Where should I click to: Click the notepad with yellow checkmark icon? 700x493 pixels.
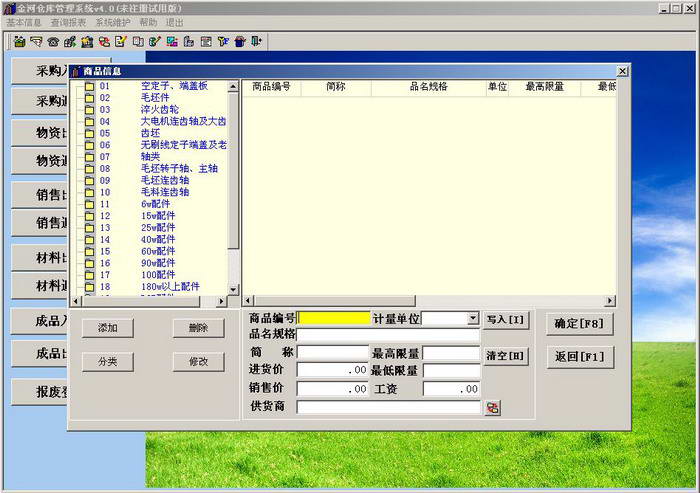pyautogui.click(x=121, y=42)
